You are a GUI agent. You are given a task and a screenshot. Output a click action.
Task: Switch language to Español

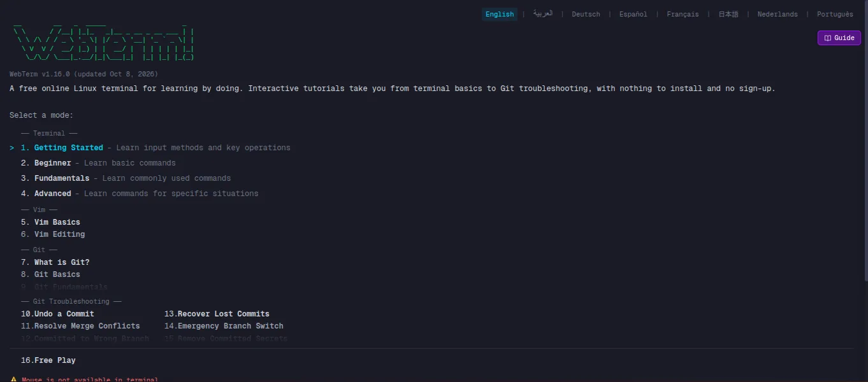click(633, 14)
